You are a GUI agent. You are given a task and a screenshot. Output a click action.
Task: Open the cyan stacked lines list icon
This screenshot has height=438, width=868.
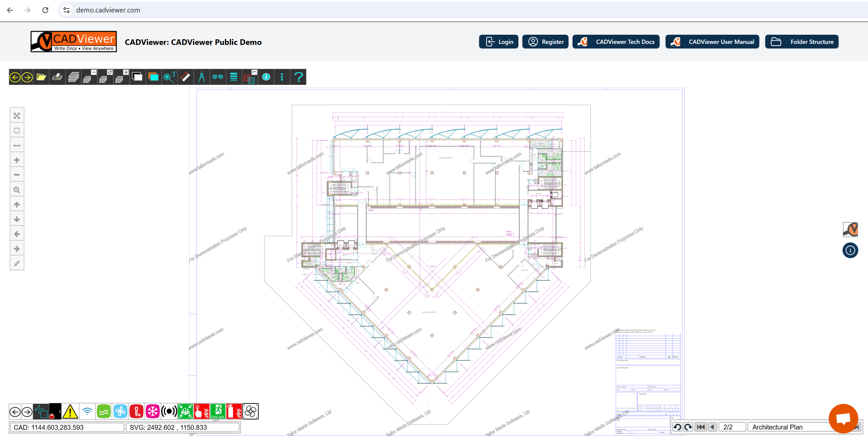coord(234,77)
